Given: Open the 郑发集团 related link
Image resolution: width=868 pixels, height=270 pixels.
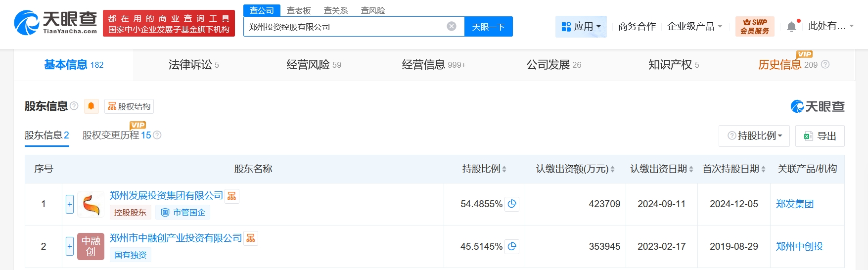Looking at the screenshot, I should 795,204.
